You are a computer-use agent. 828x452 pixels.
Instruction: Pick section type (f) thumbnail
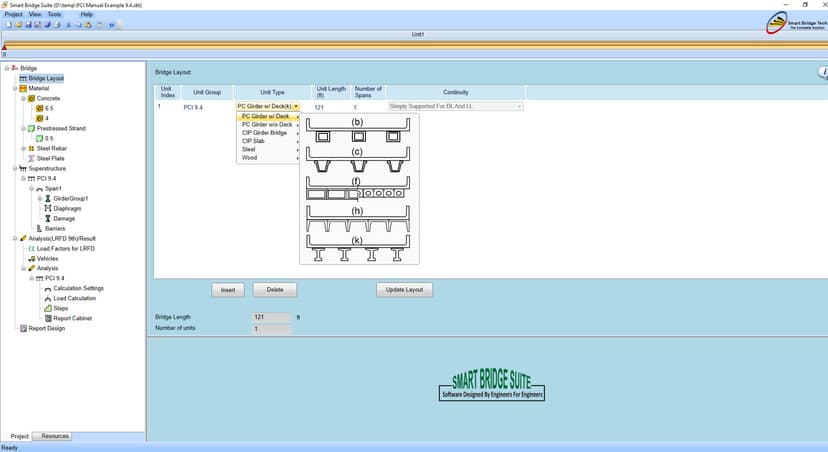click(x=358, y=189)
